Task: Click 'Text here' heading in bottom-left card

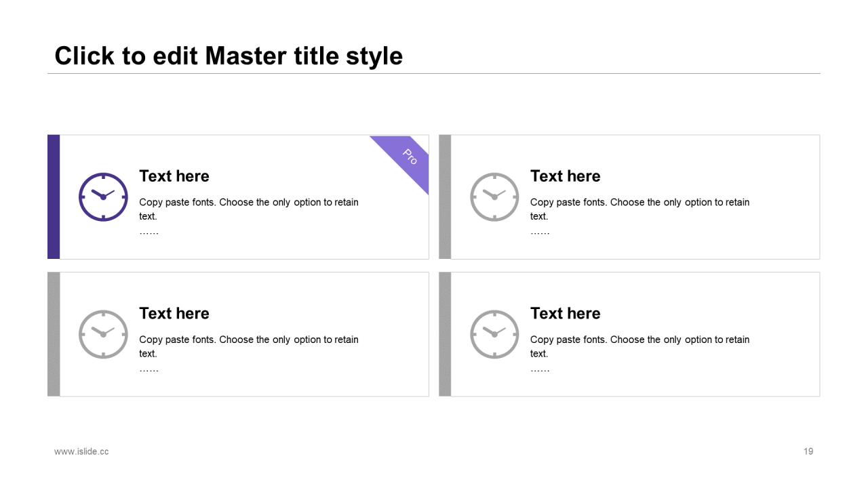Action: pyautogui.click(x=174, y=314)
